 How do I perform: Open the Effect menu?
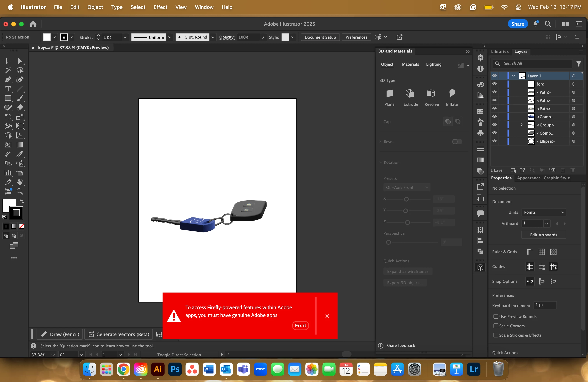pos(160,7)
